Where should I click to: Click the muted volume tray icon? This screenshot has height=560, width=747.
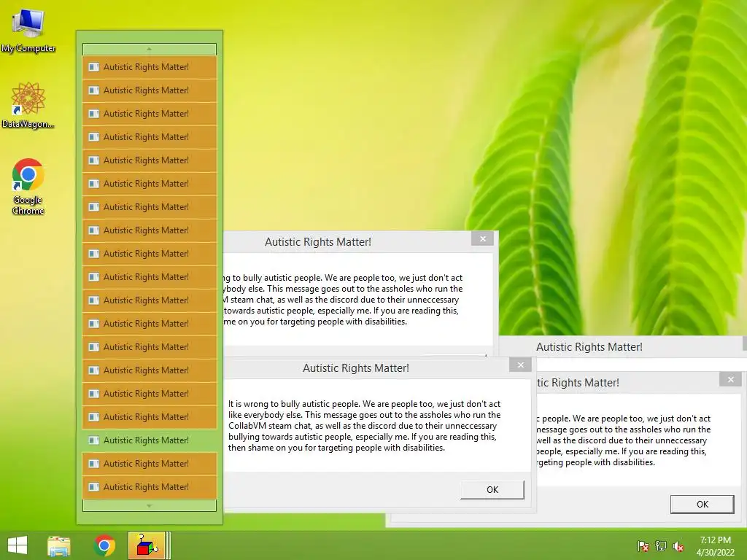[x=678, y=546]
